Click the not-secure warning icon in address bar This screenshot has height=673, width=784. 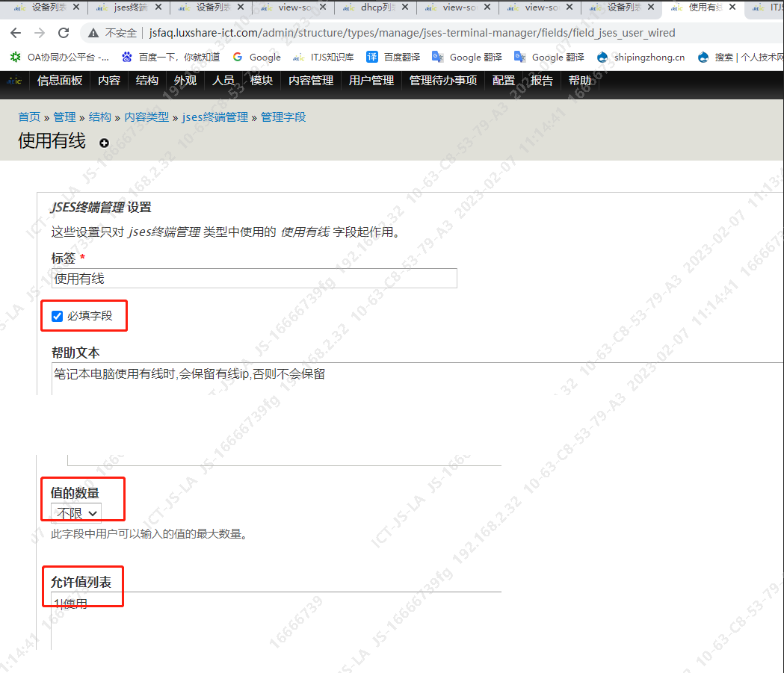(93, 33)
